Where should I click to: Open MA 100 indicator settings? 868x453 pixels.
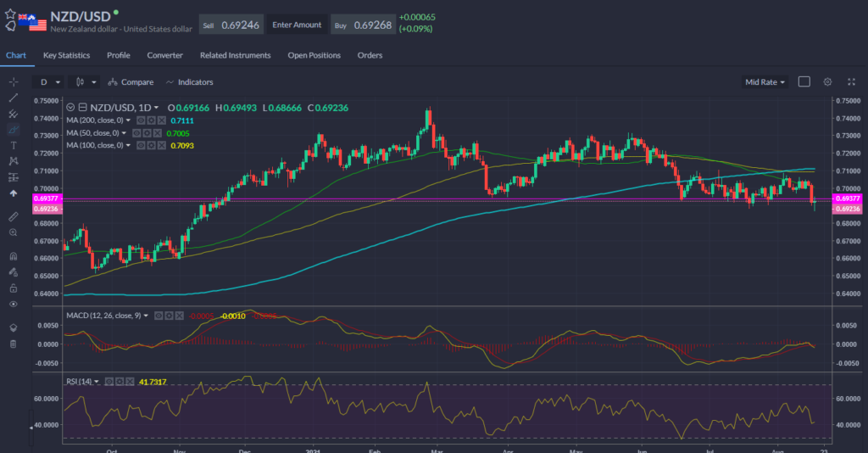[x=151, y=145]
